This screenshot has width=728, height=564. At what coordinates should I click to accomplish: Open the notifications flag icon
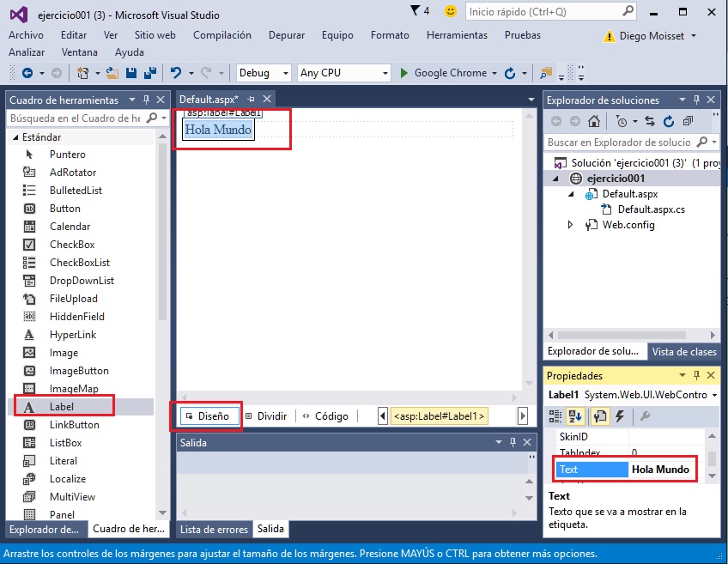point(415,10)
